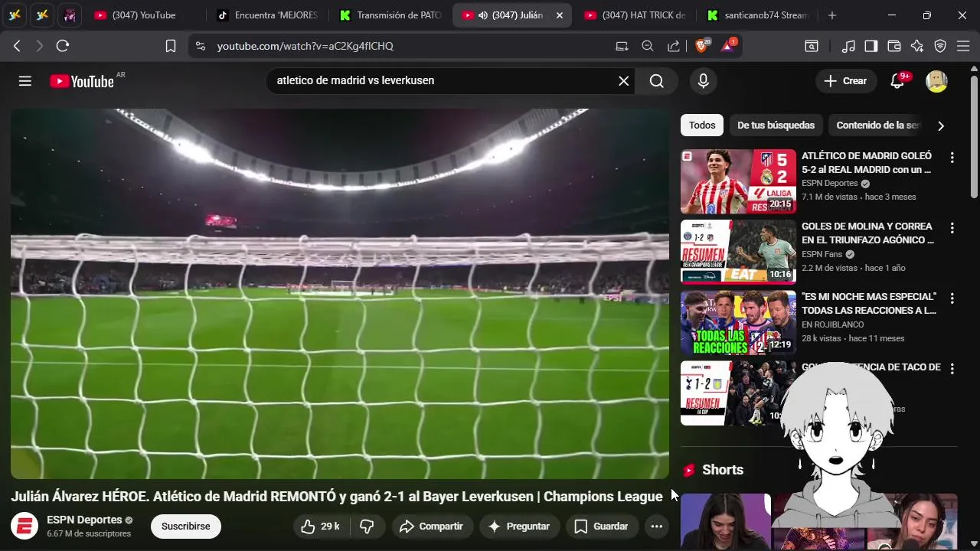Image resolution: width=980 pixels, height=551 pixels.
Task: Open options for "ES MI NOCHE MAS ESPECIAL" video
Action: pos(952,298)
